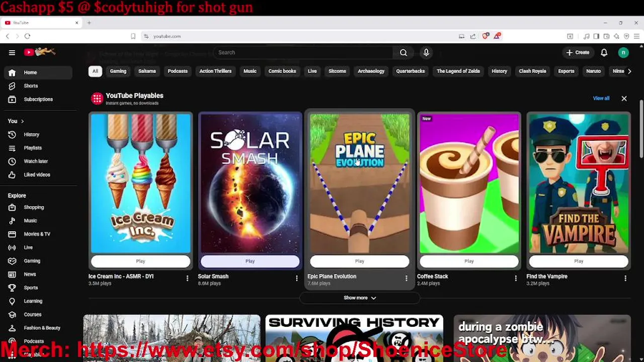Screen dimensions: 644x362
Task: Play Coffee Stack
Action: (469, 261)
